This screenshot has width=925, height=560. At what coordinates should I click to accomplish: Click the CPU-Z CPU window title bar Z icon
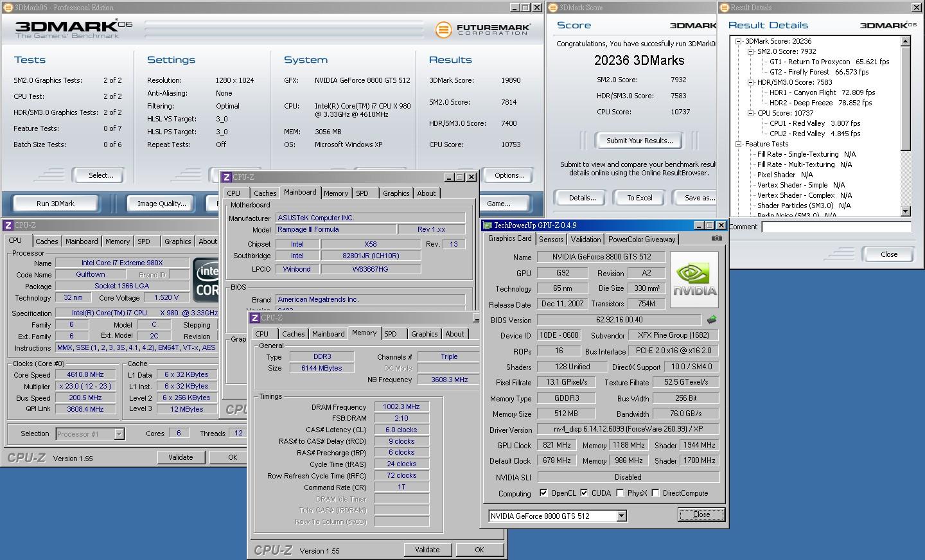click(8, 225)
